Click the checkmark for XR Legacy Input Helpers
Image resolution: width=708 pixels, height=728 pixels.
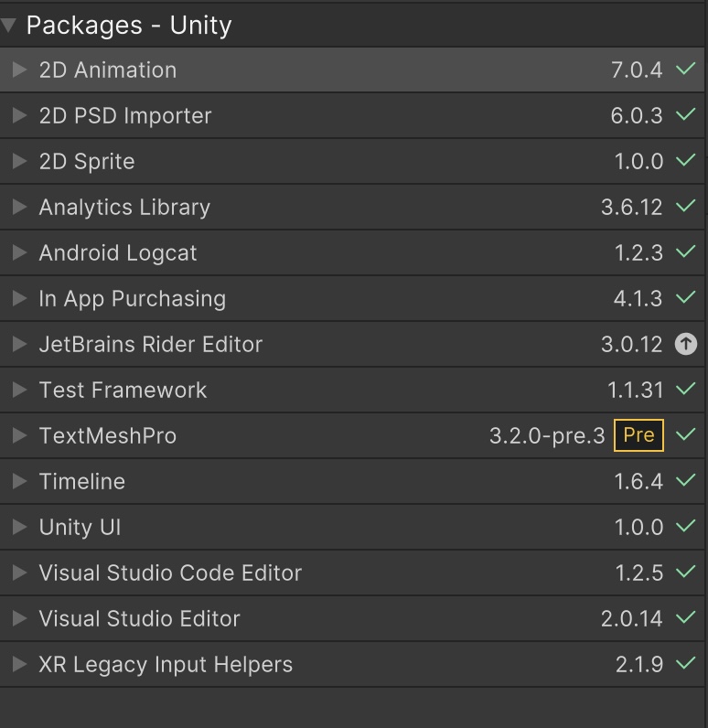(686, 663)
